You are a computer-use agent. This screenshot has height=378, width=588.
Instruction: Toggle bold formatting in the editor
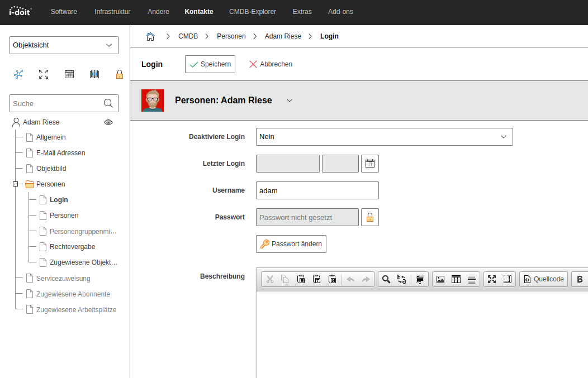[x=580, y=279]
